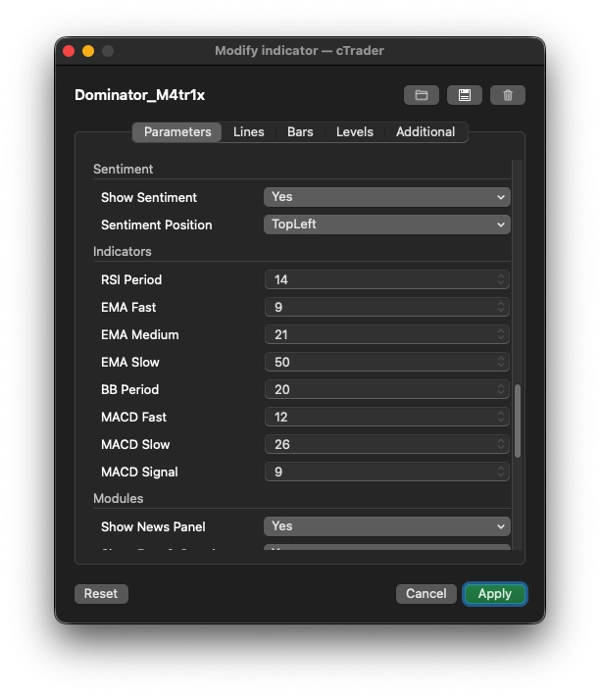Click the parameters list scrollbar thumb
This screenshot has width=600, height=696.
pyautogui.click(x=517, y=421)
